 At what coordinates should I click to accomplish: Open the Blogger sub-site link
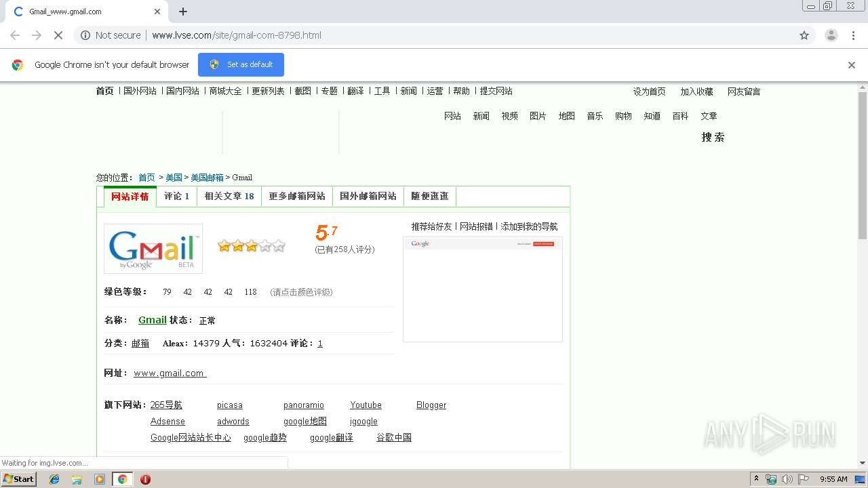[x=431, y=405]
